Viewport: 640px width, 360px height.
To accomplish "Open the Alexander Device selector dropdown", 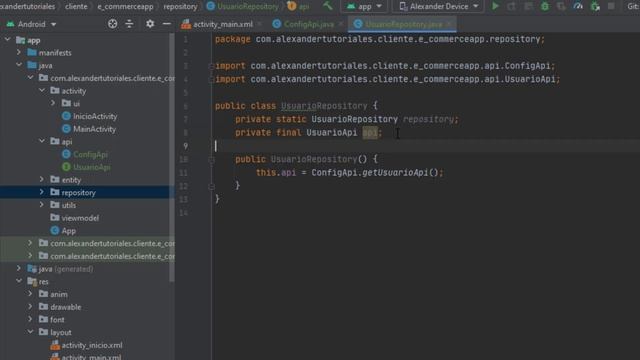I will click(x=439, y=6).
